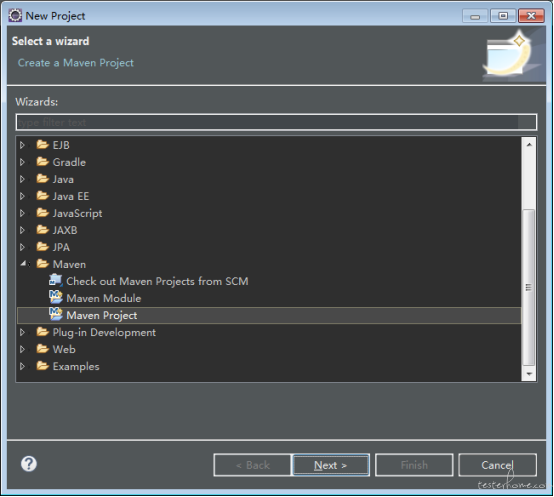The image size is (554, 497).
Task: Collapse the Maven category
Action: click(23, 264)
